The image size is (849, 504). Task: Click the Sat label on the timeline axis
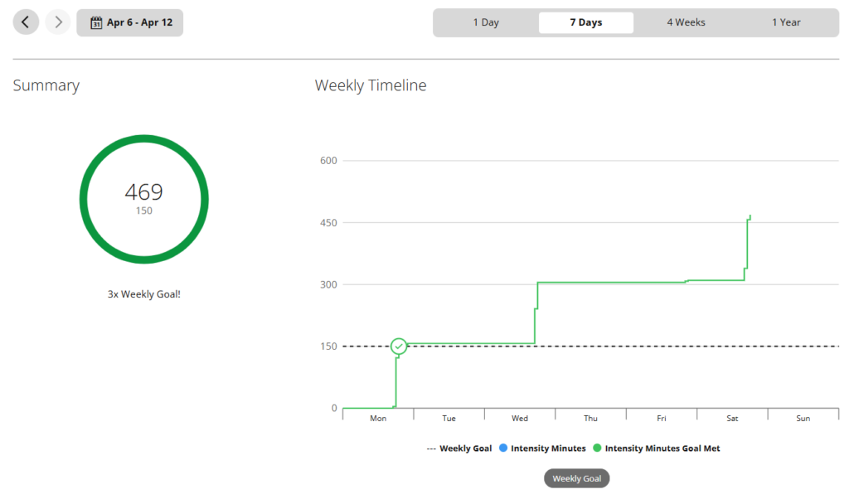pyautogui.click(x=732, y=419)
